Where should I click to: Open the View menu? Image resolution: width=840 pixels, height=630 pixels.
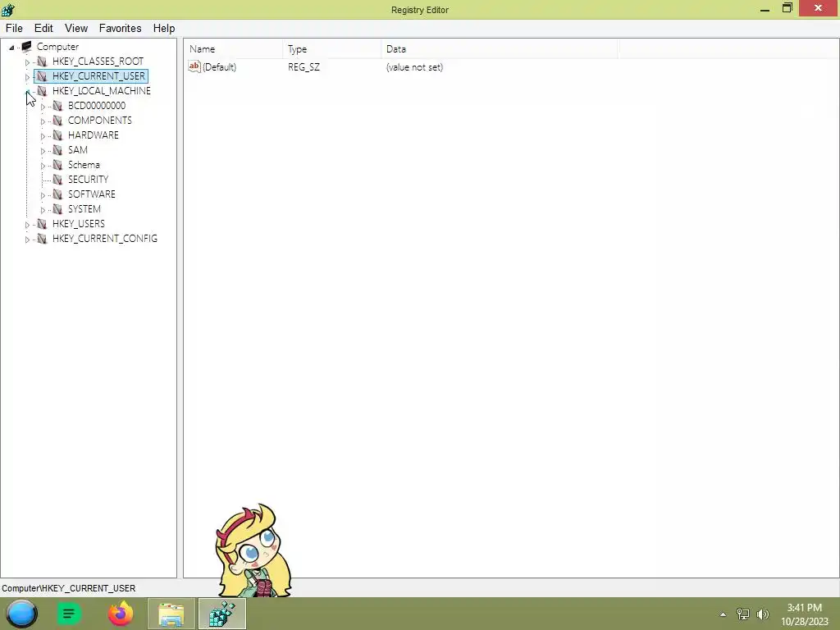point(76,29)
